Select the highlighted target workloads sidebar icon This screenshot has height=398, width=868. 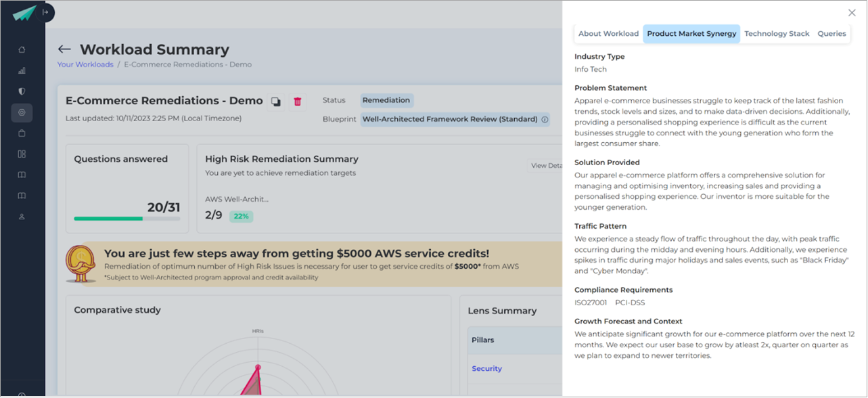[x=22, y=112]
